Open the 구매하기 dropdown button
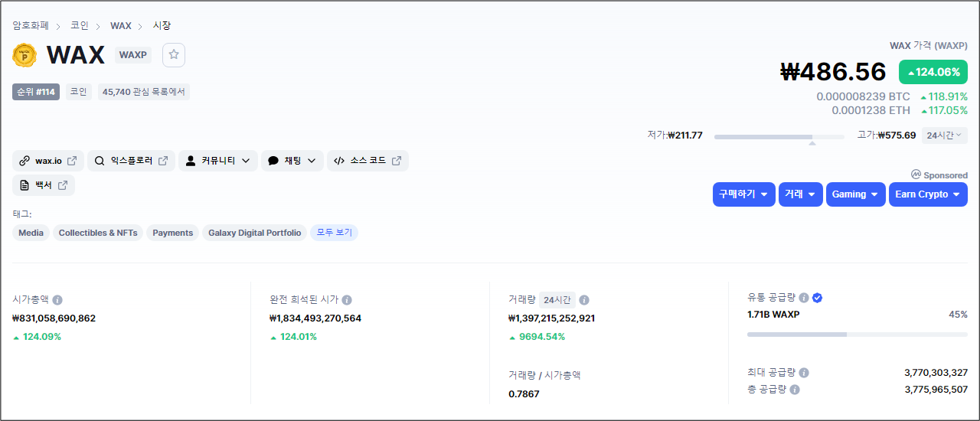 click(x=743, y=194)
